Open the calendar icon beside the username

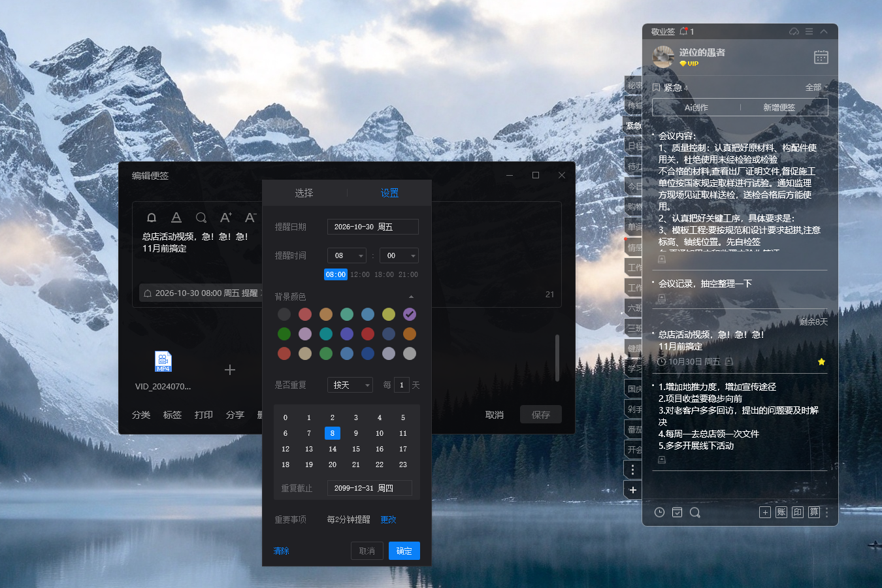pyautogui.click(x=821, y=57)
